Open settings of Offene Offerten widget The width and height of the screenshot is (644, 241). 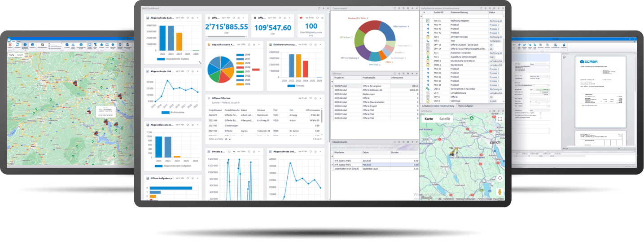point(315,98)
